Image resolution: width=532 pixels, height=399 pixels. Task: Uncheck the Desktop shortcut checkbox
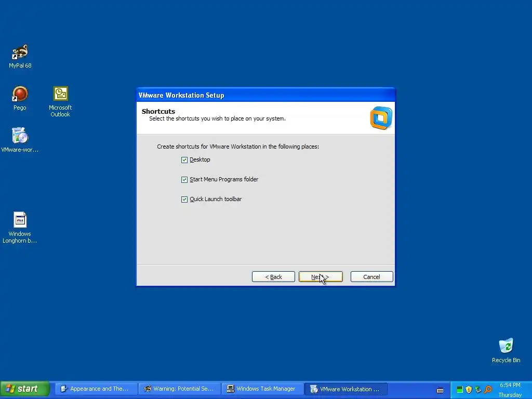tap(184, 160)
